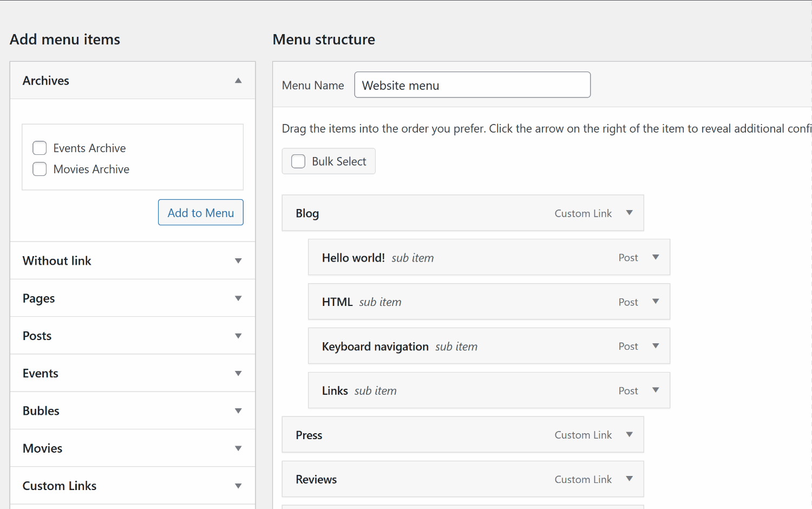
Task: Toggle Keyboard navigation item settings arrow
Action: (x=656, y=346)
